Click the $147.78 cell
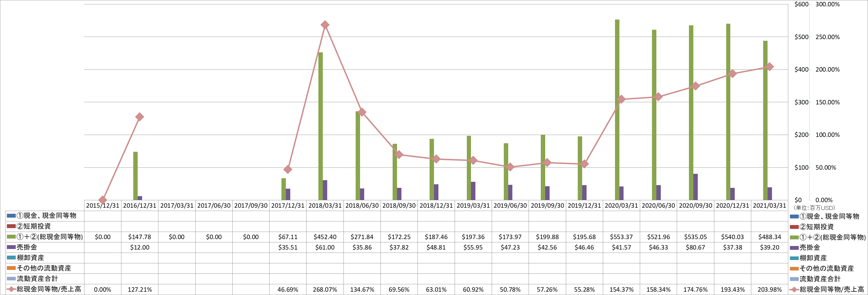 140,237
